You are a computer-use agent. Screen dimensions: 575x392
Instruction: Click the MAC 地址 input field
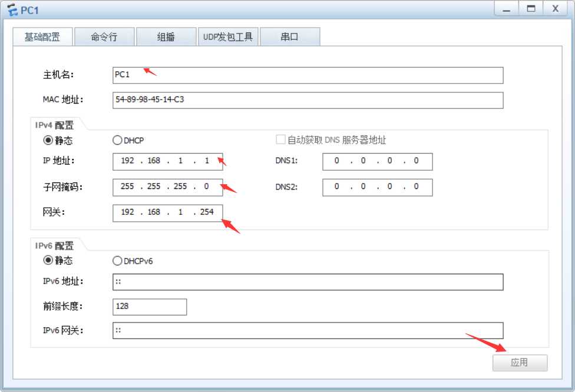click(308, 101)
